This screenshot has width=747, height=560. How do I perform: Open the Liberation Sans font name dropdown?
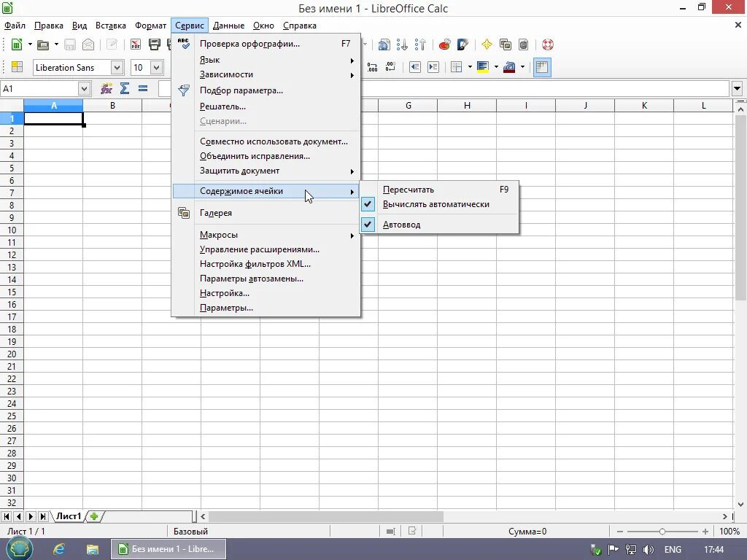pyautogui.click(x=117, y=68)
